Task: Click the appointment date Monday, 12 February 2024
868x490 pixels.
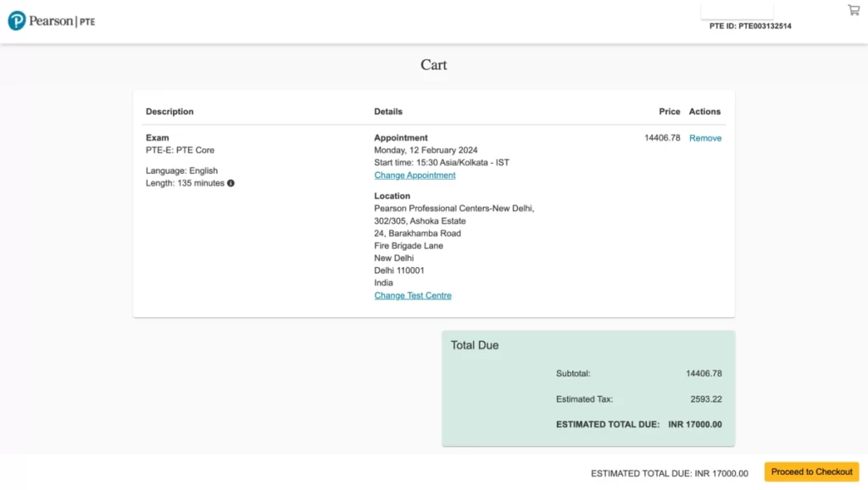Action: pos(426,150)
